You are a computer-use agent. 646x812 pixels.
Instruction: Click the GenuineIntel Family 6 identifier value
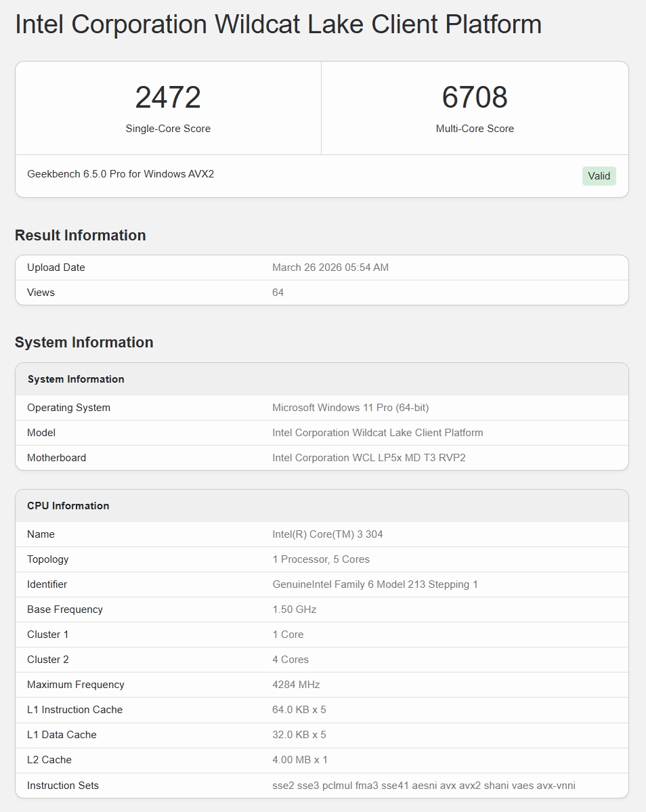click(375, 584)
